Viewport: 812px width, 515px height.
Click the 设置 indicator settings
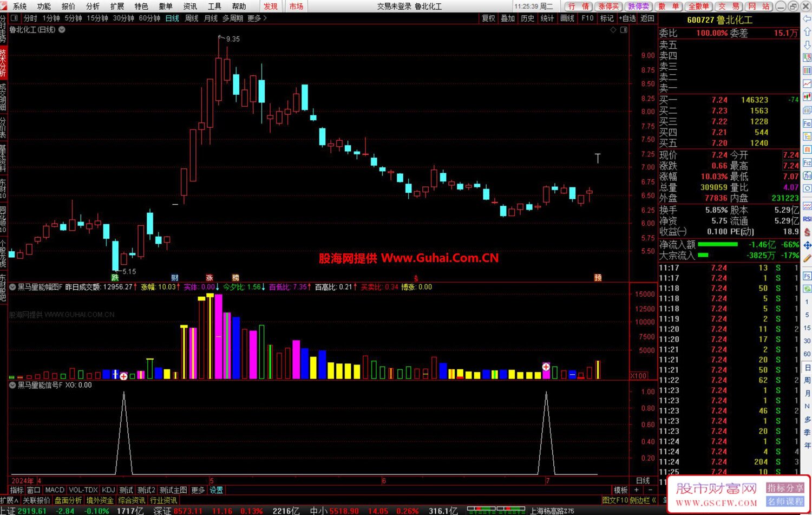tap(217, 490)
